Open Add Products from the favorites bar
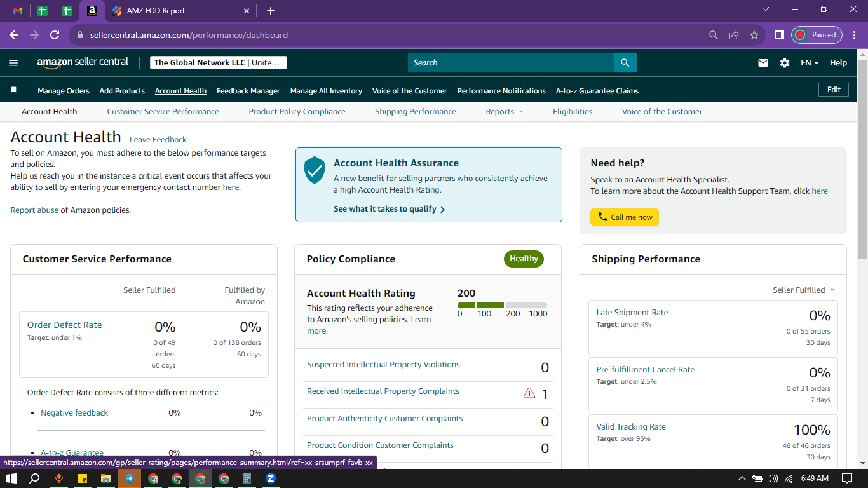The image size is (868, 488). 122,91
